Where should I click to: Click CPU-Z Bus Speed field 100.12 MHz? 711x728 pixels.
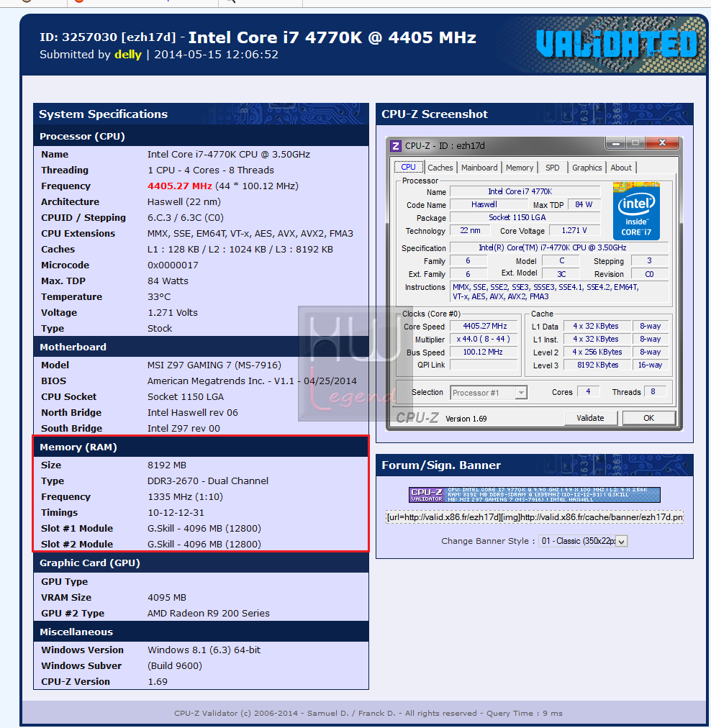(x=484, y=352)
